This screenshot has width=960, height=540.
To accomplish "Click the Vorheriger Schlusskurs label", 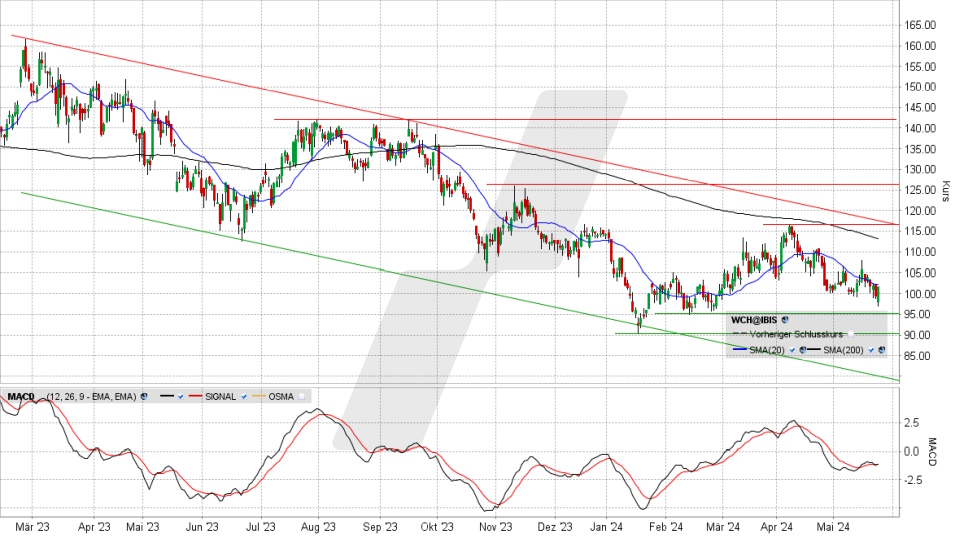I will 797,334.
